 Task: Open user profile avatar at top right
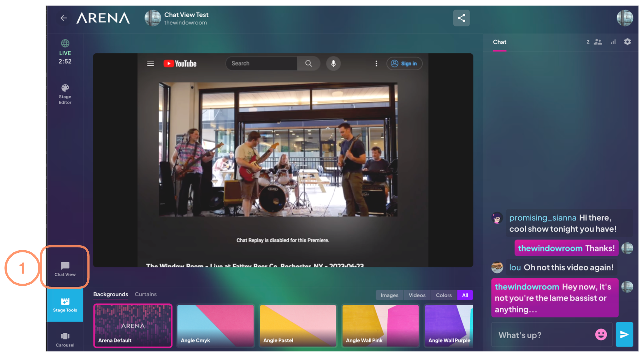pyautogui.click(x=625, y=18)
